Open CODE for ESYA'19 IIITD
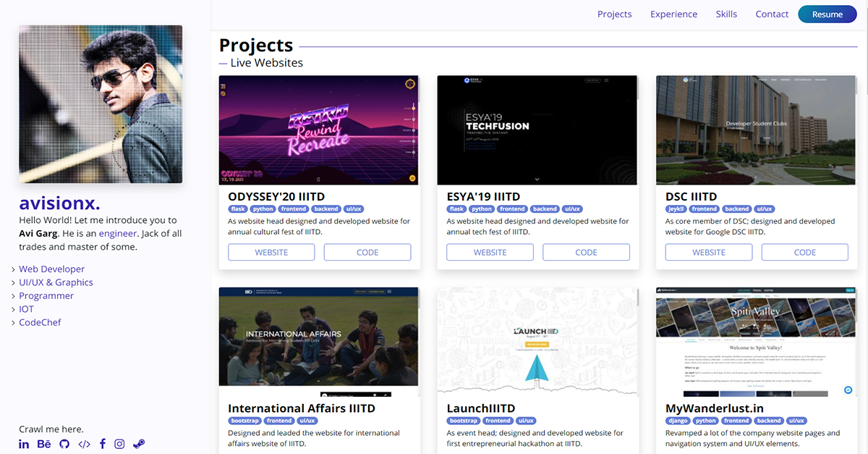This screenshot has width=868, height=454. (586, 252)
